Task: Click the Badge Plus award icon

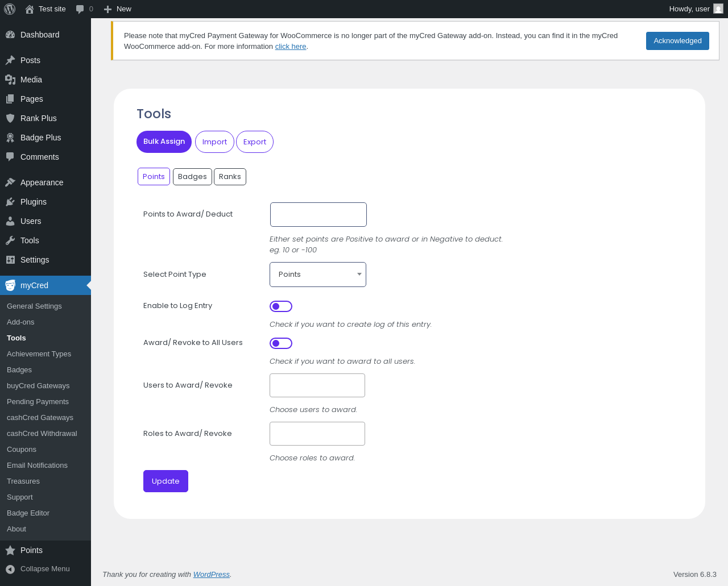Action: pyautogui.click(x=10, y=138)
